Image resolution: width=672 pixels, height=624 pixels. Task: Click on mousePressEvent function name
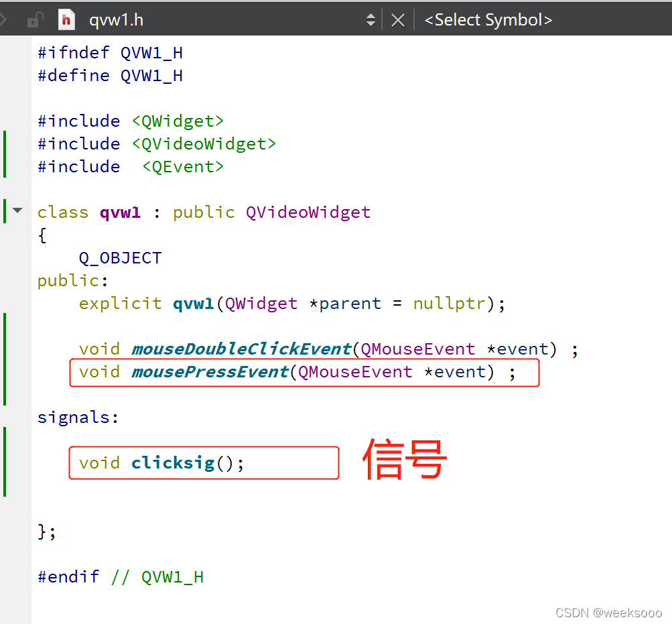[x=210, y=372]
